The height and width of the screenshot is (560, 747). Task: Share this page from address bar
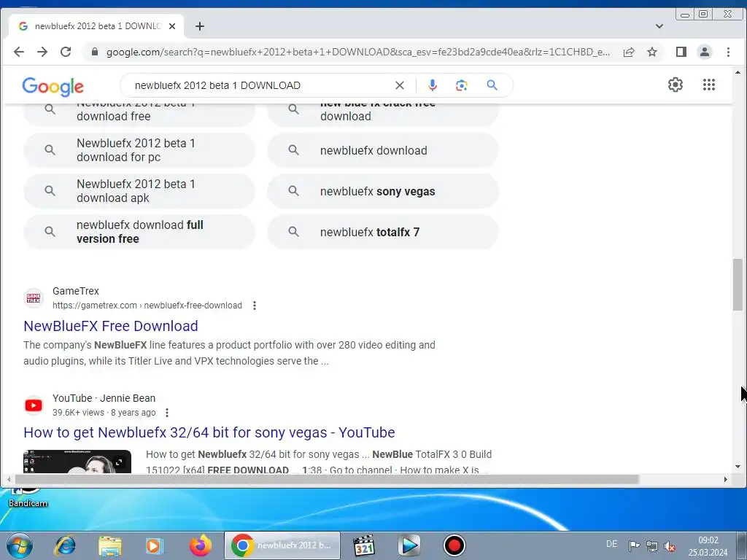tap(629, 52)
